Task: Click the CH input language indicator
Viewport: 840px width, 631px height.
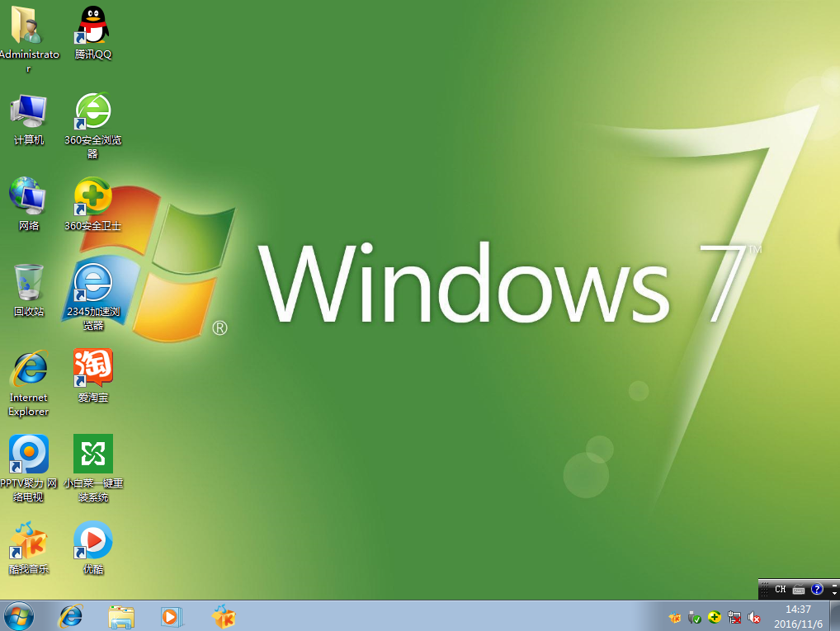Action: 780,589
